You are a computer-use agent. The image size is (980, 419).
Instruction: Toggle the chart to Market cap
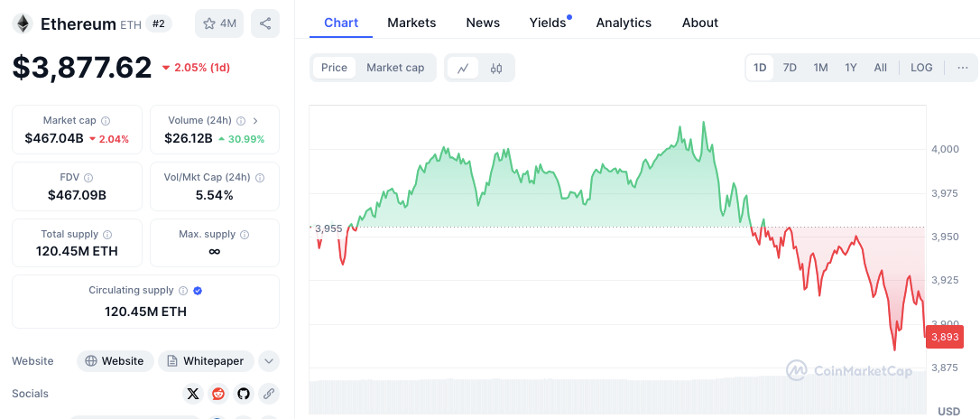395,68
